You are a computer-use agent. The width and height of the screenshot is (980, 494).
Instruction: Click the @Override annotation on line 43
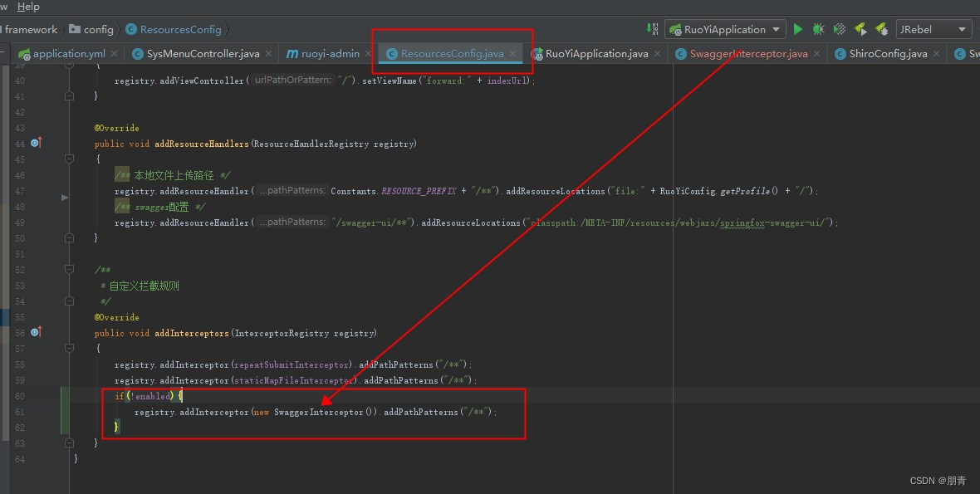click(117, 128)
